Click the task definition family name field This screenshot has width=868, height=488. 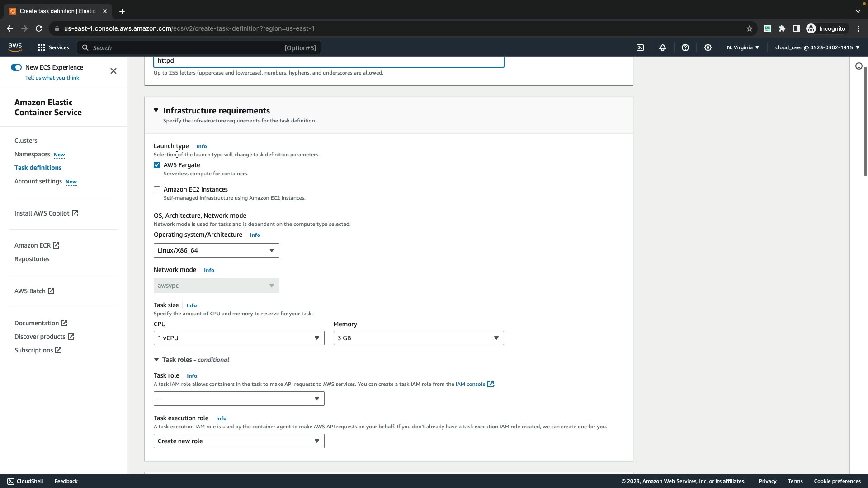[328, 61]
